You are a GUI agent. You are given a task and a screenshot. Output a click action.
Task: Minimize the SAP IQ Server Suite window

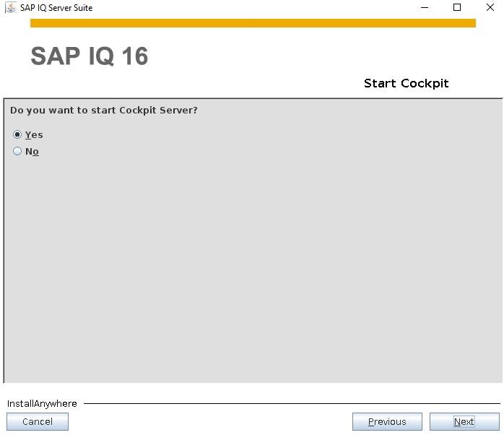click(x=425, y=7)
